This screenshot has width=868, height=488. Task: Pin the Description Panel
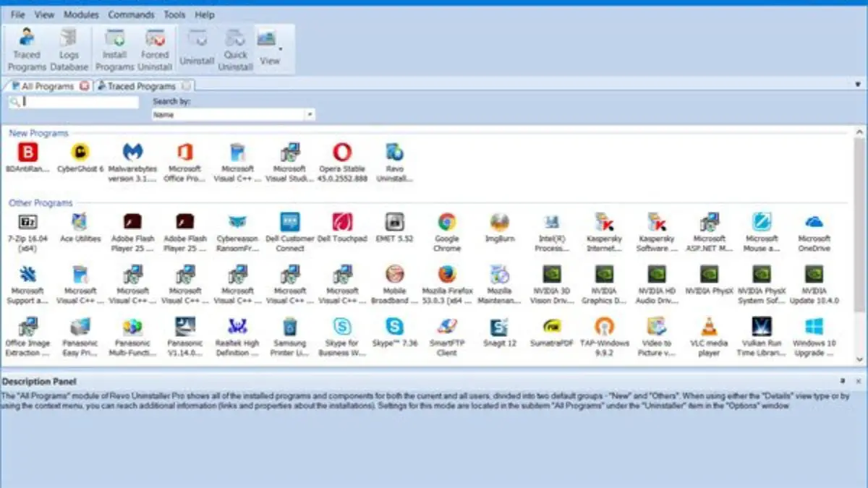click(x=843, y=380)
